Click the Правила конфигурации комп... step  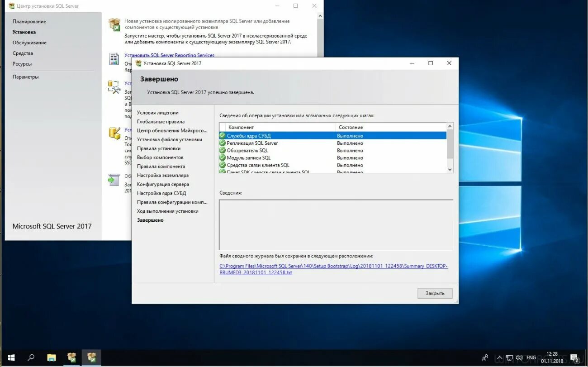(172, 202)
